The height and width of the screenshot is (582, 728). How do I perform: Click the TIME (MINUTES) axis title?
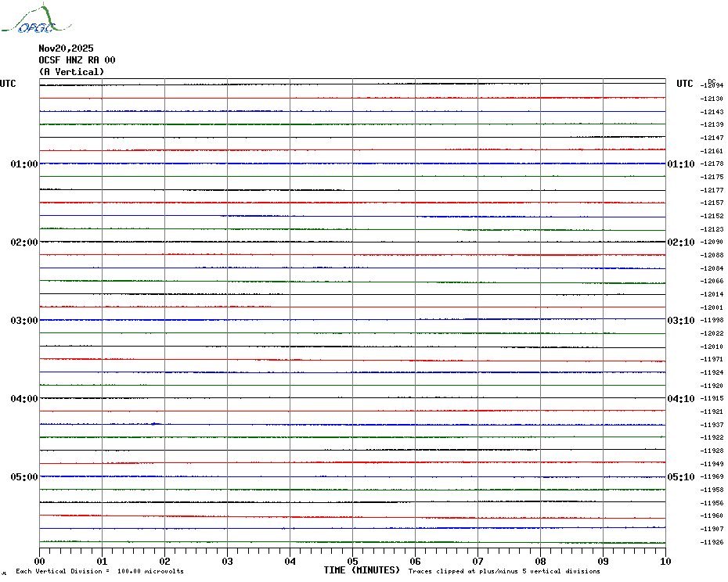click(362, 570)
